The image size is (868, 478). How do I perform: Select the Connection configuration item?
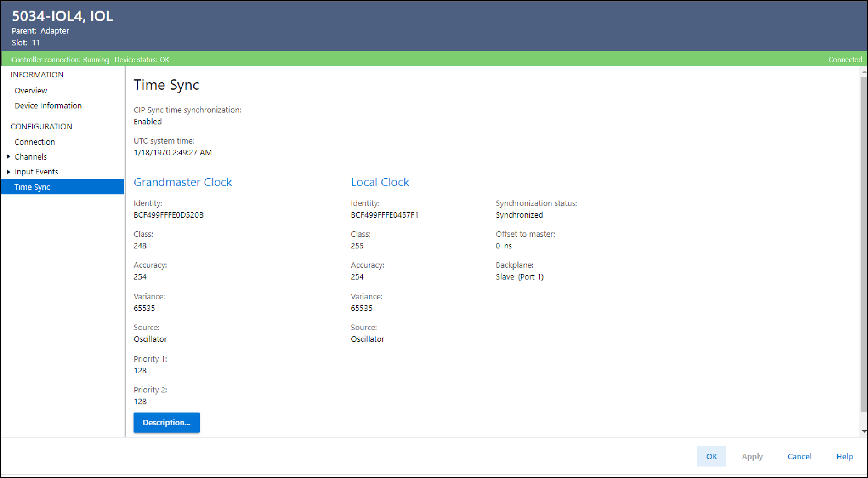pos(34,142)
